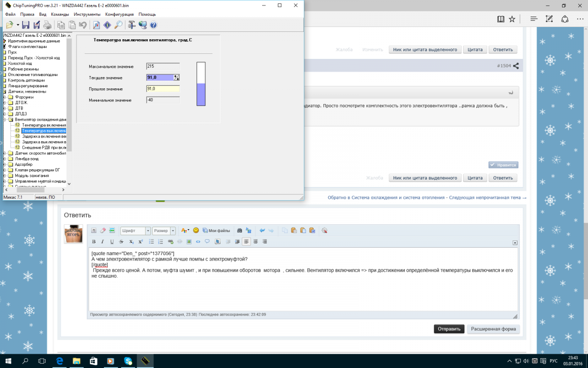The height and width of the screenshot is (368, 588).
Task: Click the help question mark toolbar icon
Action: tap(153, 25)
